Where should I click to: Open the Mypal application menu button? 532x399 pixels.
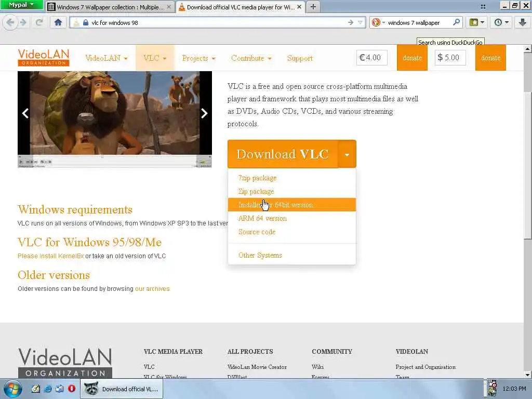coord(22,5)
